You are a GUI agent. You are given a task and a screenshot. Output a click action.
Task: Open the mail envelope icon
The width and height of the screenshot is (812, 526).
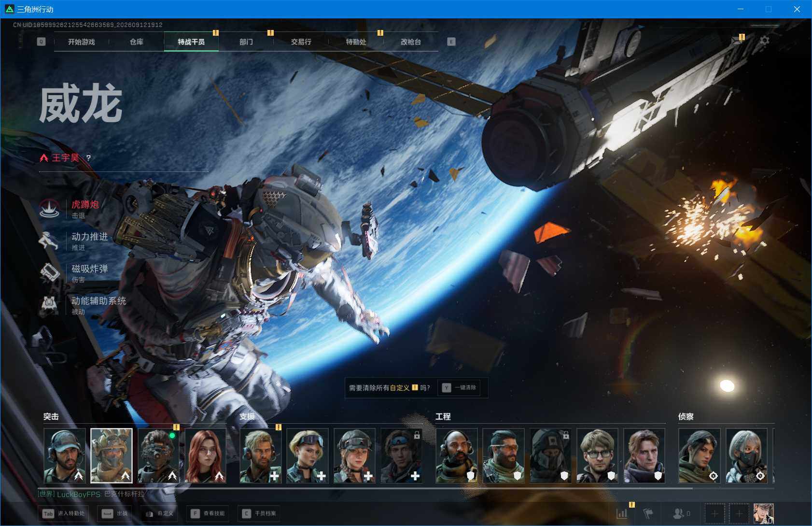pyautogui.click(x=737, y=40)
